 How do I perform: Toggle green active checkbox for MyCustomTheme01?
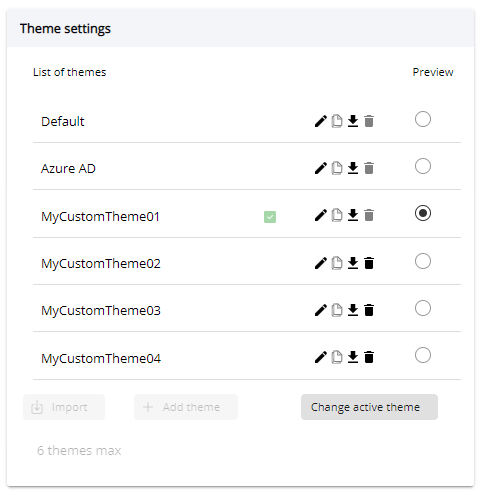click(x=270, y=217)
